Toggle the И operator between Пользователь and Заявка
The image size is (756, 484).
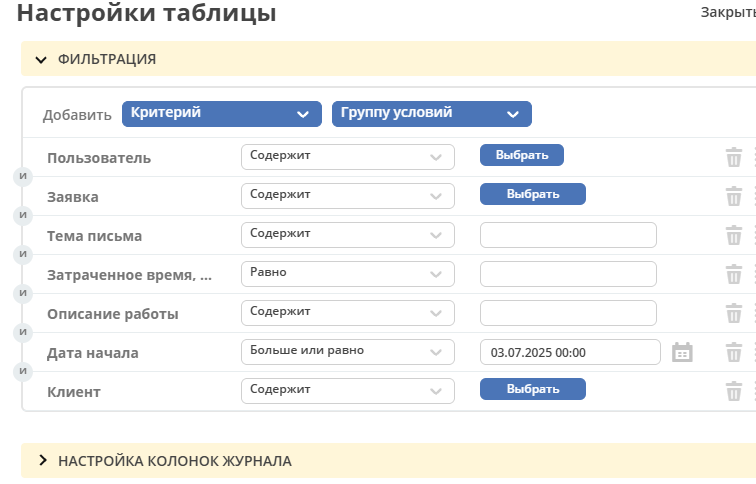(x=23, y=176)
